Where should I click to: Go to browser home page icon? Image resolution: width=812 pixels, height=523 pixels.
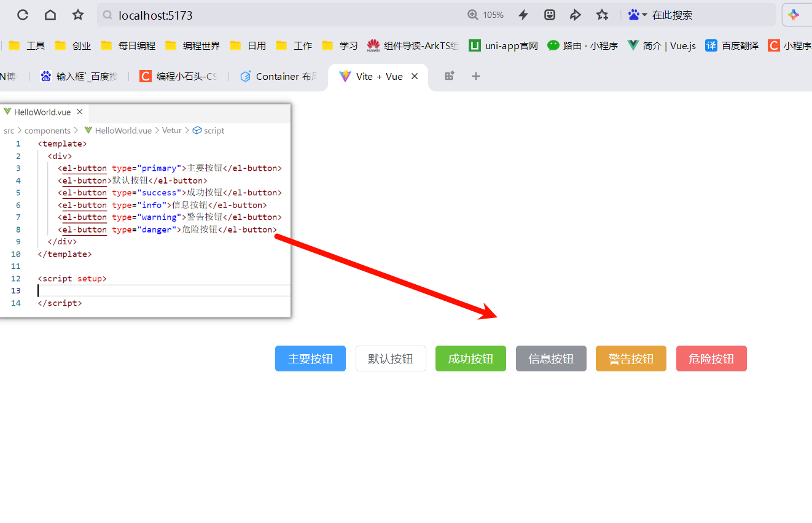click(x=50, y=15)
